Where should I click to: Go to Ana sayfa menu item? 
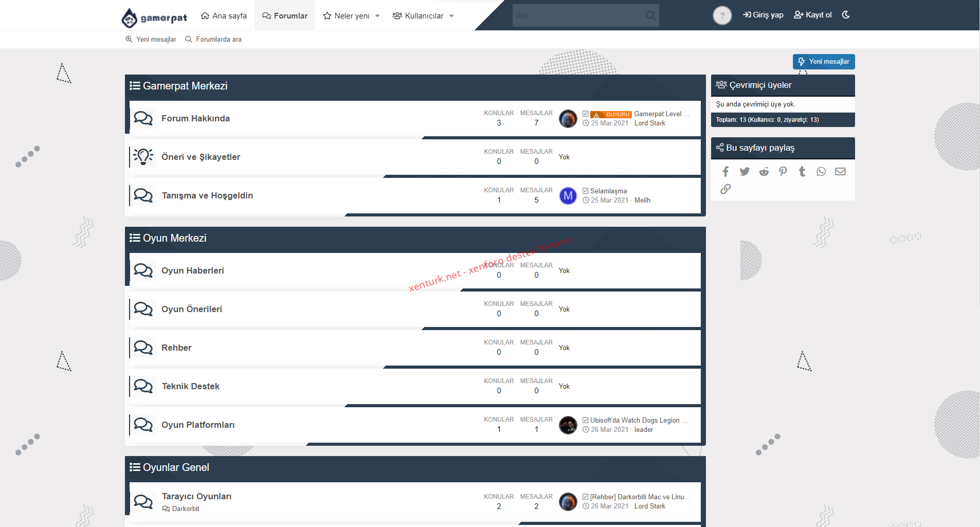[x=224, y=16]
